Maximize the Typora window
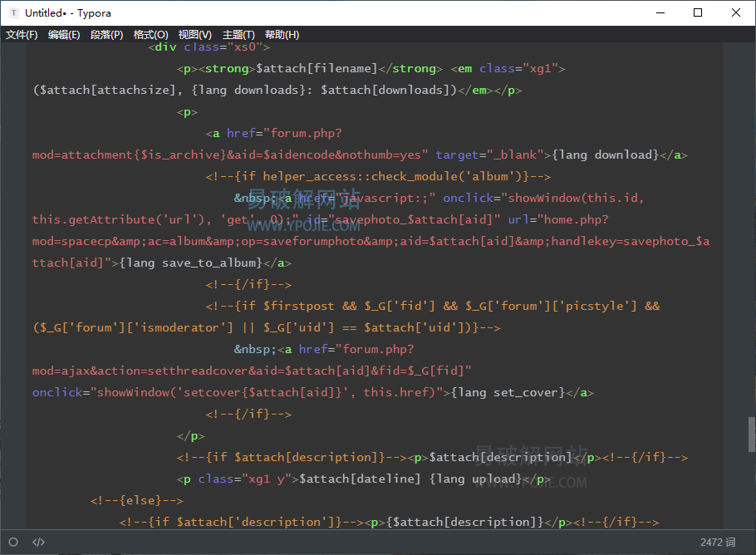This screenshot has width=756, height=555. click(698, 12)
